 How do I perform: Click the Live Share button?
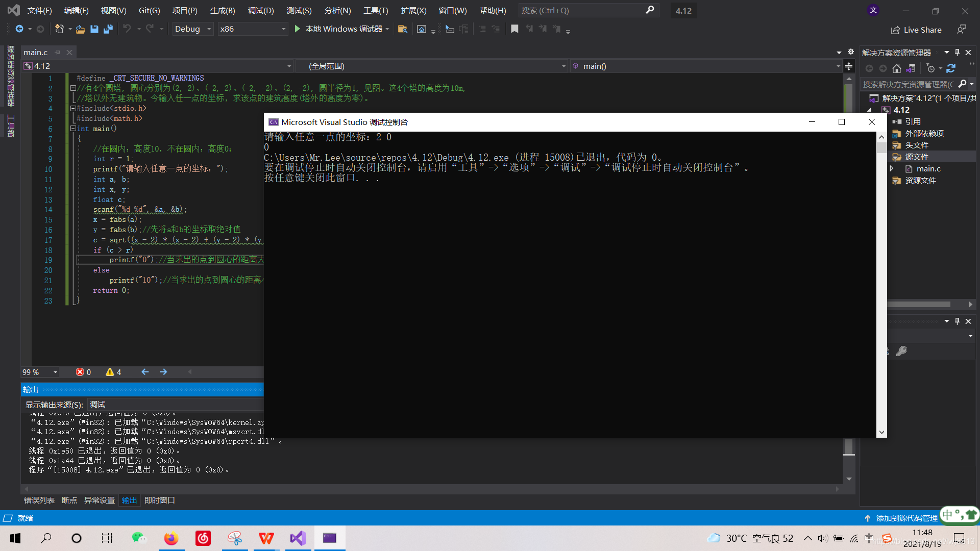[x=917, y=30]
